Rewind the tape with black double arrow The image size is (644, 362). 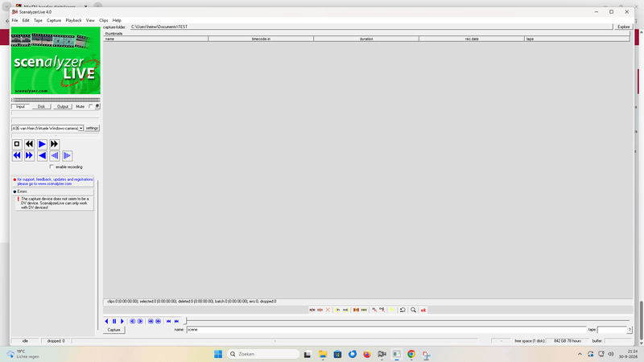[29, 144]
